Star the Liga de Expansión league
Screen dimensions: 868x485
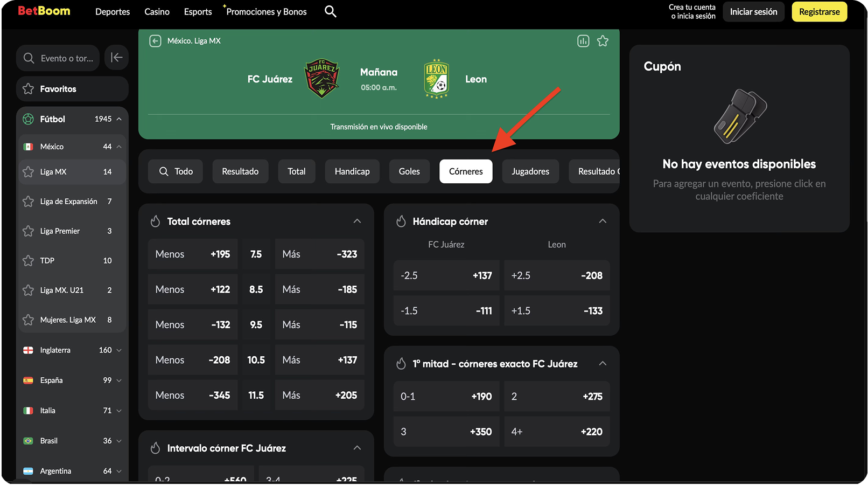click(x=29, y=202)
